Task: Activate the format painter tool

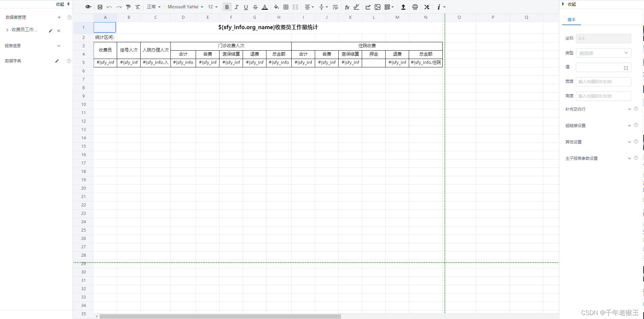Action: (128, 7)
